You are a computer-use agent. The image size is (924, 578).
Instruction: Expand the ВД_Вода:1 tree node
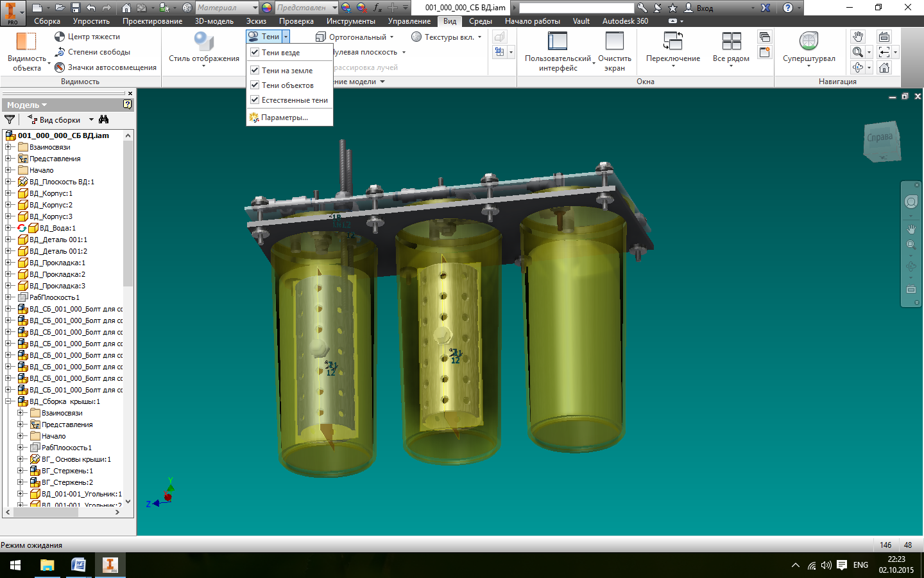coord(8,228)
